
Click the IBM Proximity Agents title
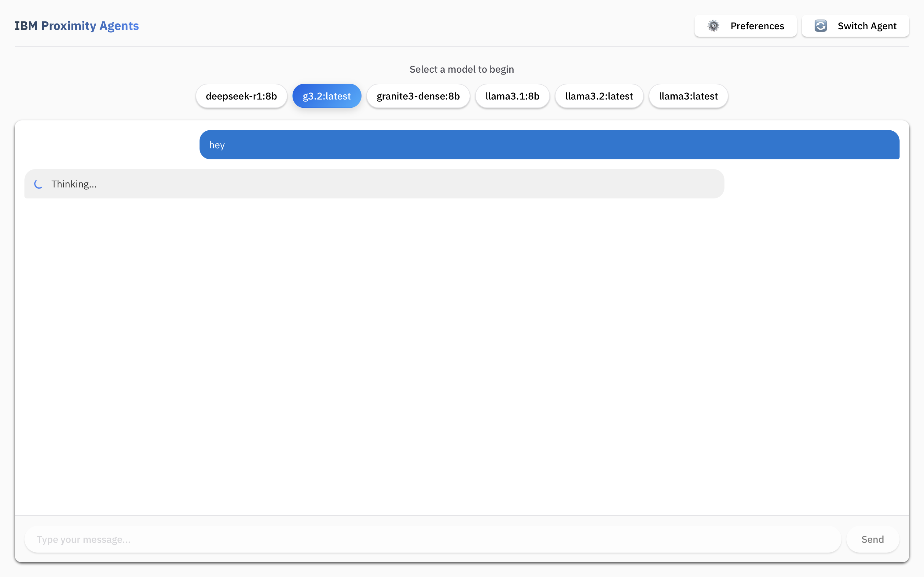click(x=77, y=26)
